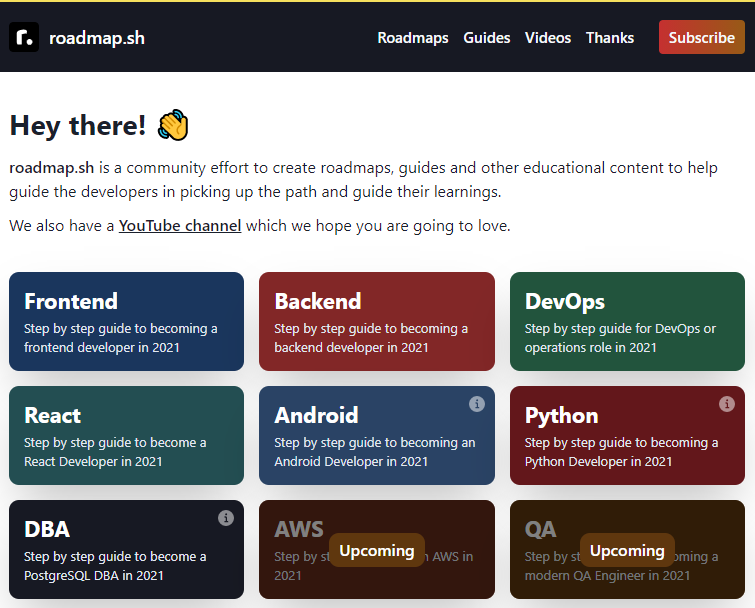Open the DevOps roadmap card
Screen dimensions: 755x608
(627, 322)
